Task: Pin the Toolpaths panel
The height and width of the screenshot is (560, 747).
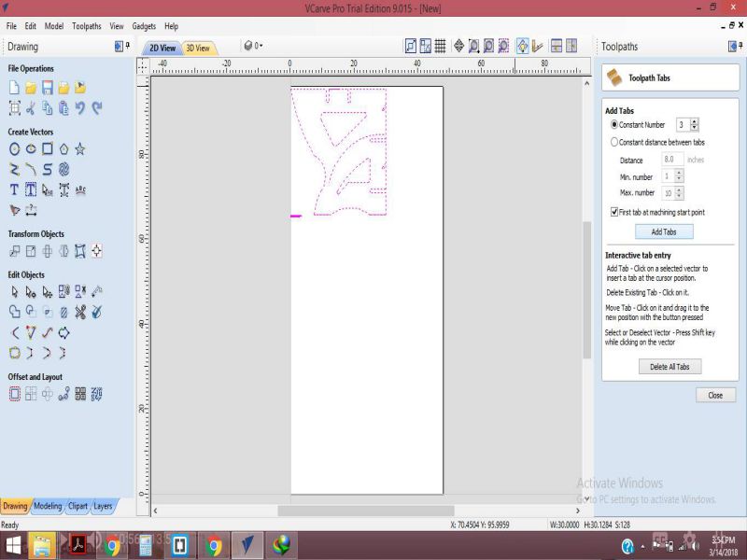Action: [741, 46]
